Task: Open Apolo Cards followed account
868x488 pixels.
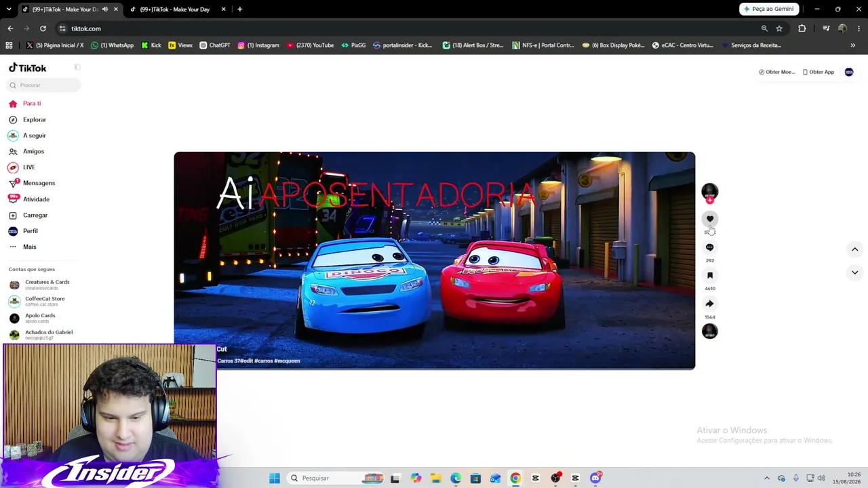Action: tap(41, 318)
